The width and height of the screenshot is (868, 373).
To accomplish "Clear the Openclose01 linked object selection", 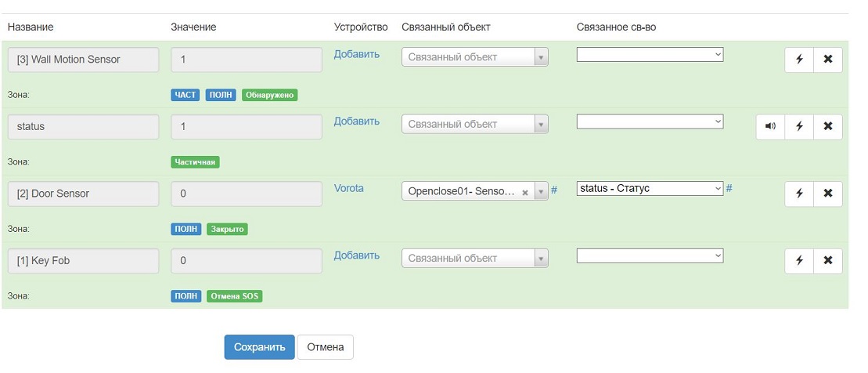I will (525, 192).
